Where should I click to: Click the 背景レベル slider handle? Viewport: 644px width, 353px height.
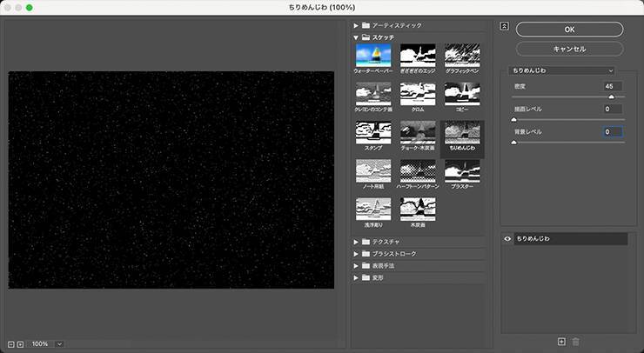513,143
